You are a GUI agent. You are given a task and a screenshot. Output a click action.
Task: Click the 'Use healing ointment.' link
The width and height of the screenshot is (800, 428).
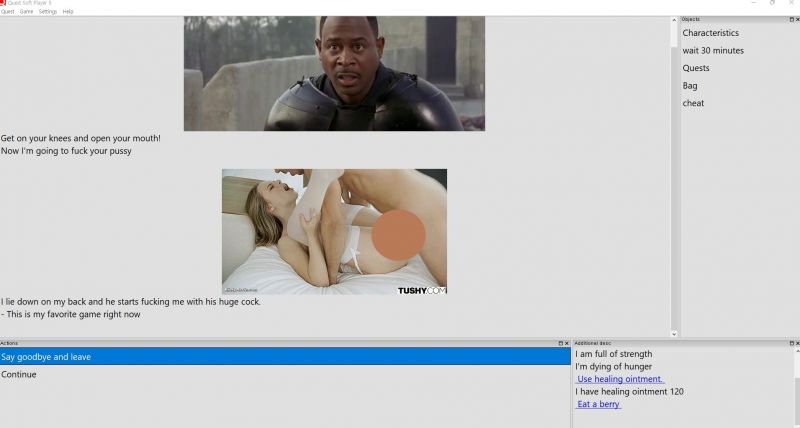pos(620,379)
